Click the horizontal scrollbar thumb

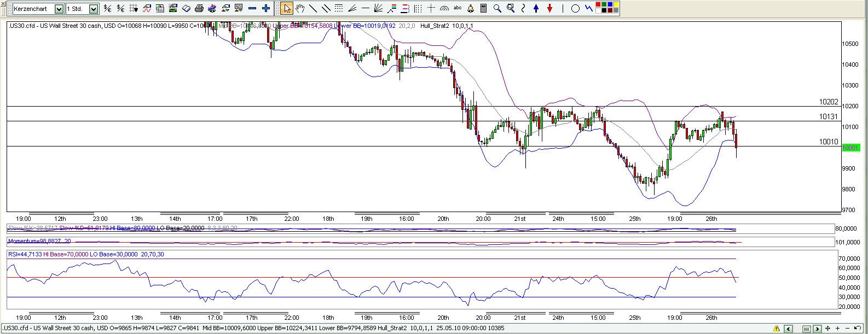[x=806, y=329]
